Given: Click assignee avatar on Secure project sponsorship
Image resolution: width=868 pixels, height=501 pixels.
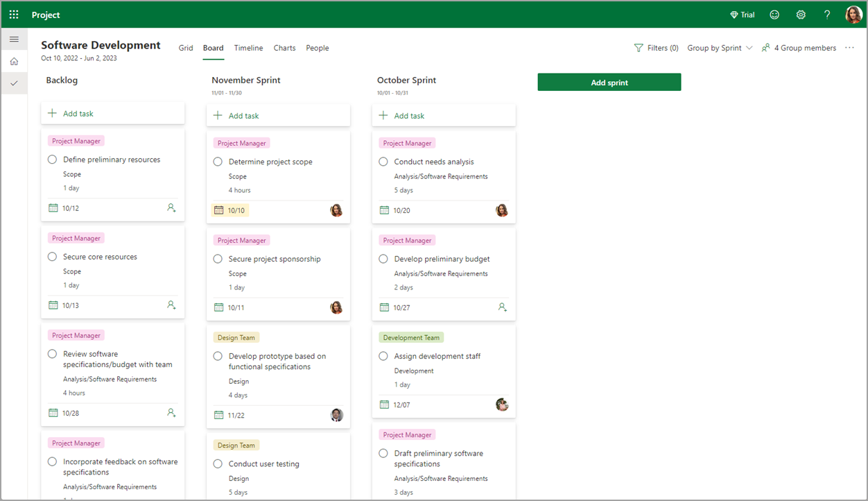Looking at the screenshot, I should tap(336, 307).
